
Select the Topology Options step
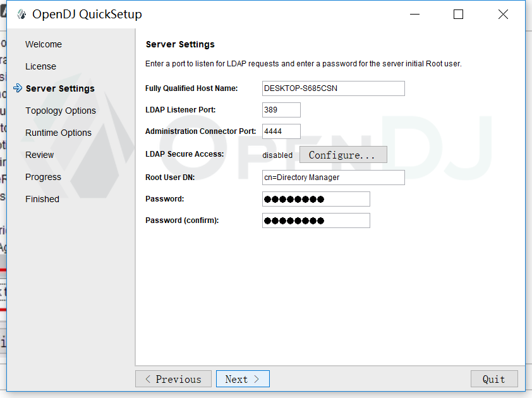click(61, 111)
